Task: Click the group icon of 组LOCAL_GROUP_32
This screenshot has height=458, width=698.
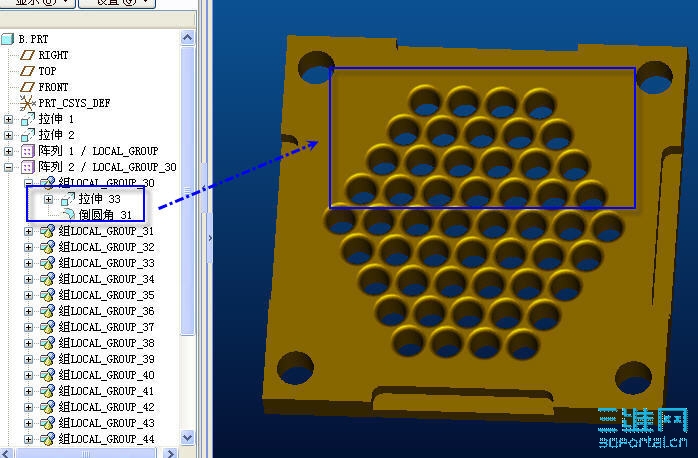Action: [47, 247]
